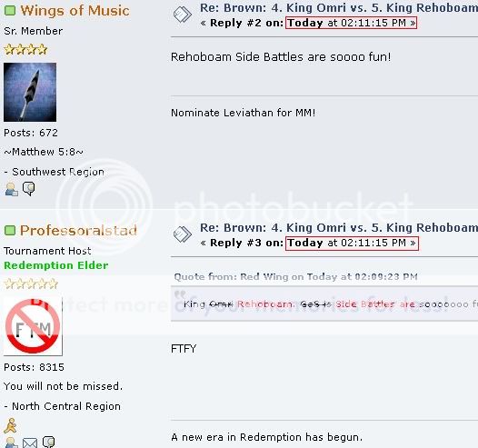Send a personal message to Professoralstad
Viewport: 478px width, 448px height.
tap(48, 443)
